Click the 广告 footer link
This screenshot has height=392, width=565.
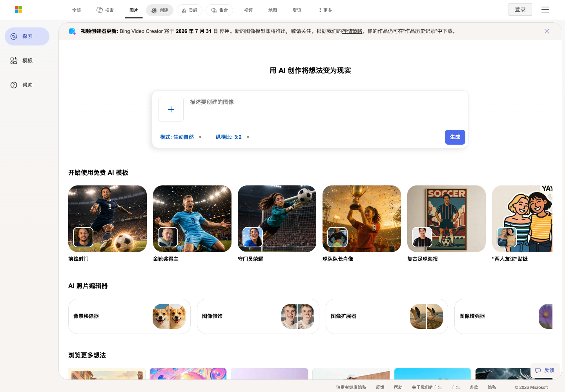456,387
